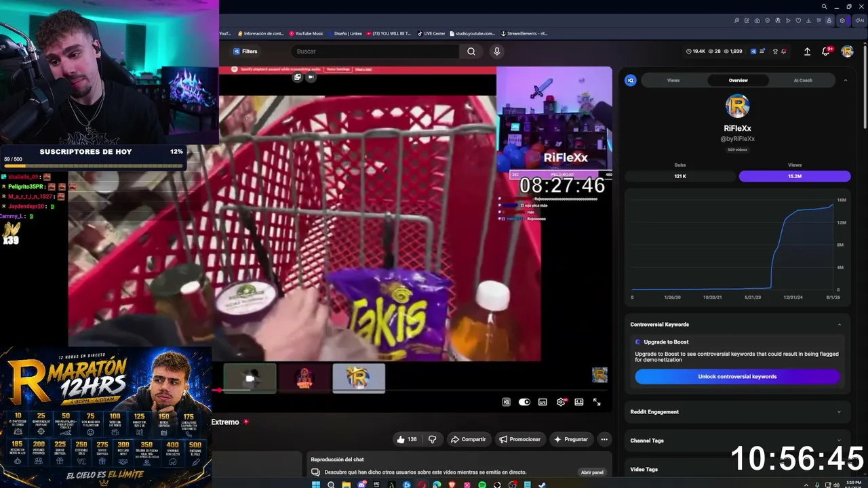Image resolution: width=868 pixels, height=488 pixels.
Task: Activate voice search microphone
Action: pos(497,52)
